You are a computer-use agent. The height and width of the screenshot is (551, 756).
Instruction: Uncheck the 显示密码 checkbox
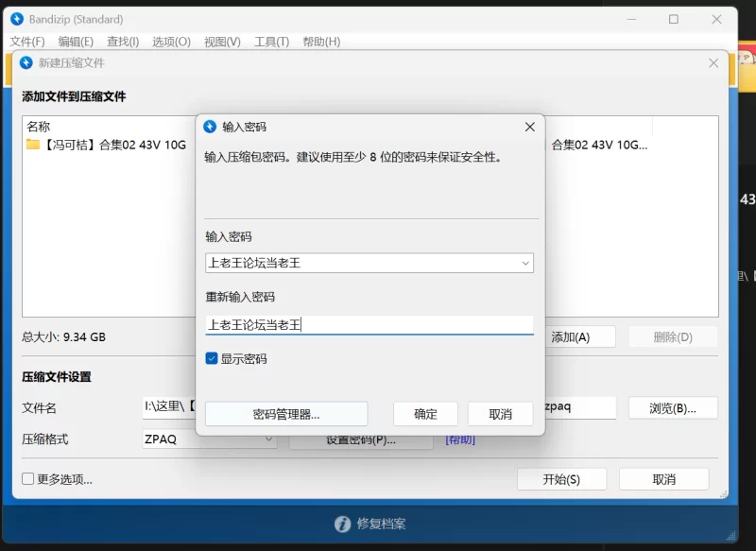212,359
